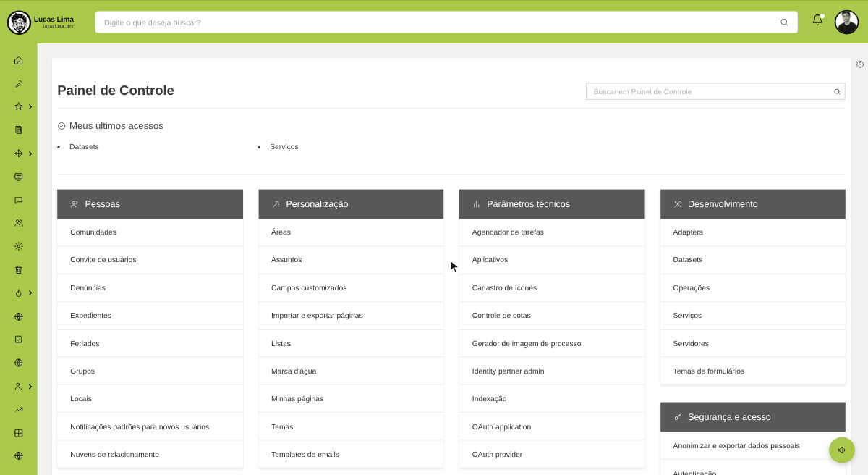
Task: Open Feriados
Action: pos(150,344)
